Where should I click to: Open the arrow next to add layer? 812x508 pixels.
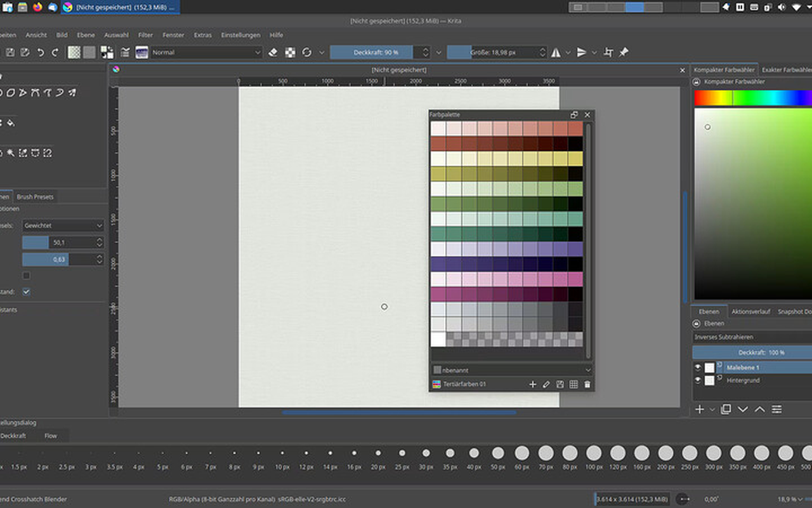click(x=712, y=410)
